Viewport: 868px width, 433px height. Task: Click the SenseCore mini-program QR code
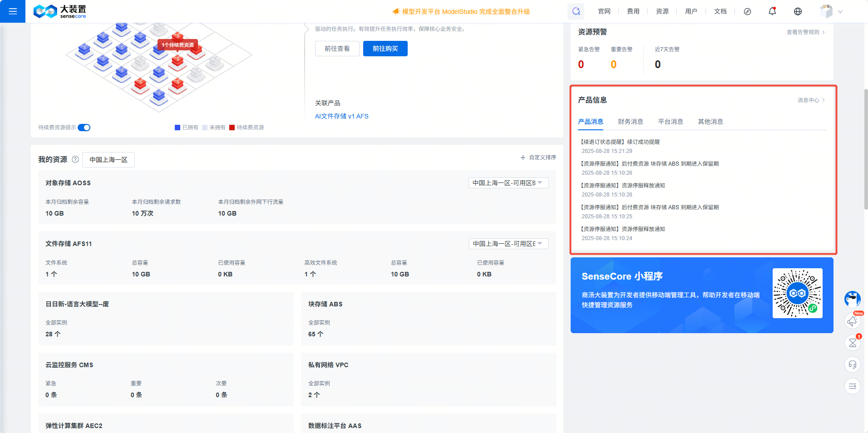tap(797, 294)
